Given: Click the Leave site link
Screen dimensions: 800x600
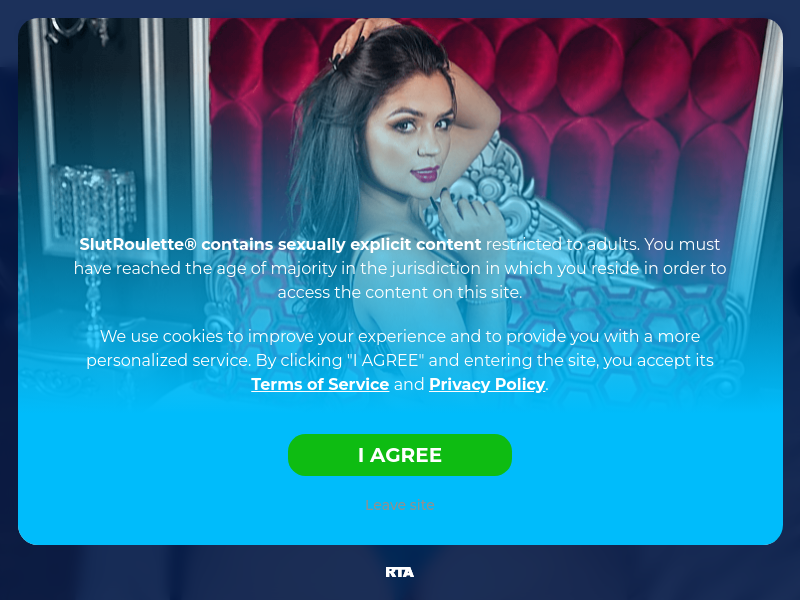Looking at the screenshot, I should point(399,505).
